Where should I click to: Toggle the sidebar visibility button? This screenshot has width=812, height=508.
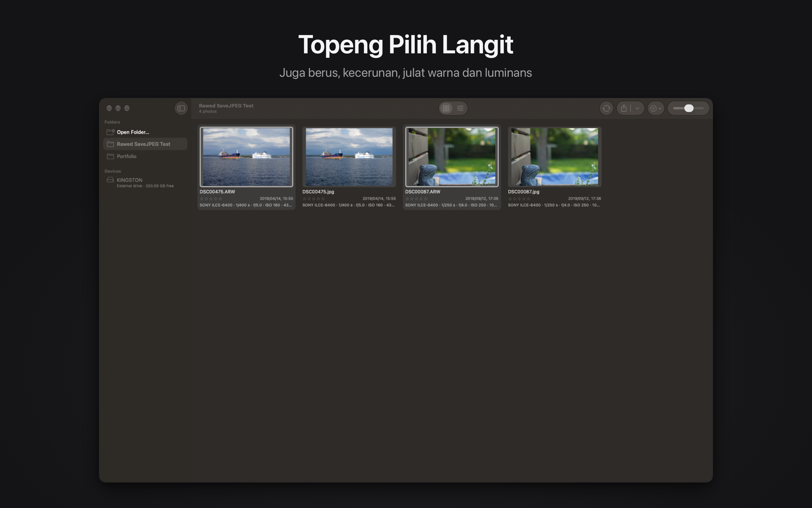(x=181, y=108)
